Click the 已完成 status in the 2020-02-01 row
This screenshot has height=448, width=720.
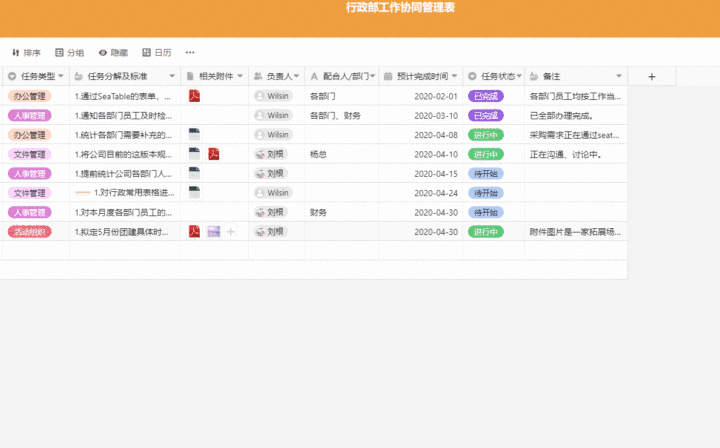[x=486, y=96]
